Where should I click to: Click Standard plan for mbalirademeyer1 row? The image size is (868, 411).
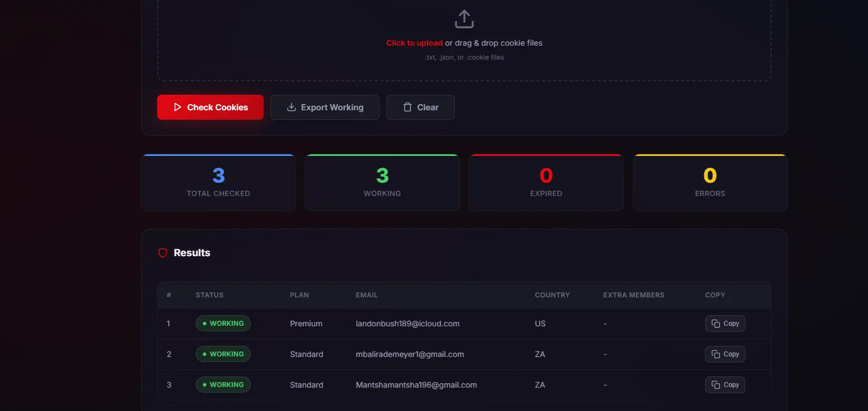(307, 354)
